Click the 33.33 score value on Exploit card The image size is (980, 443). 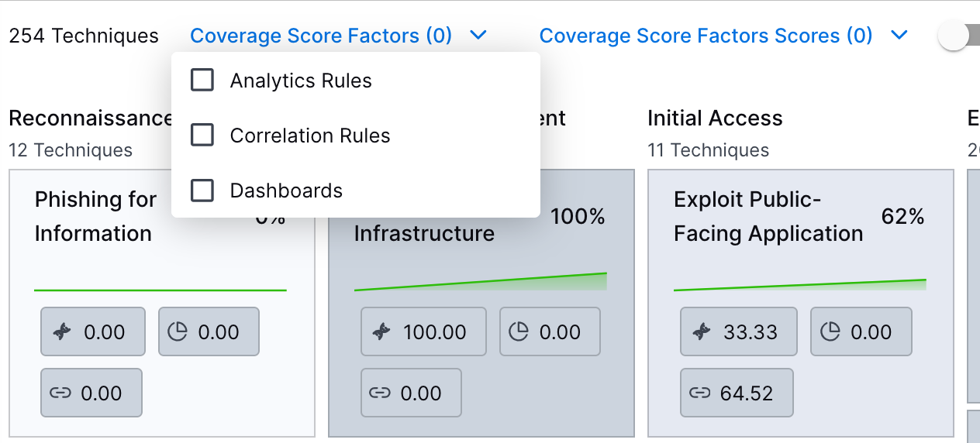[751, 332]
